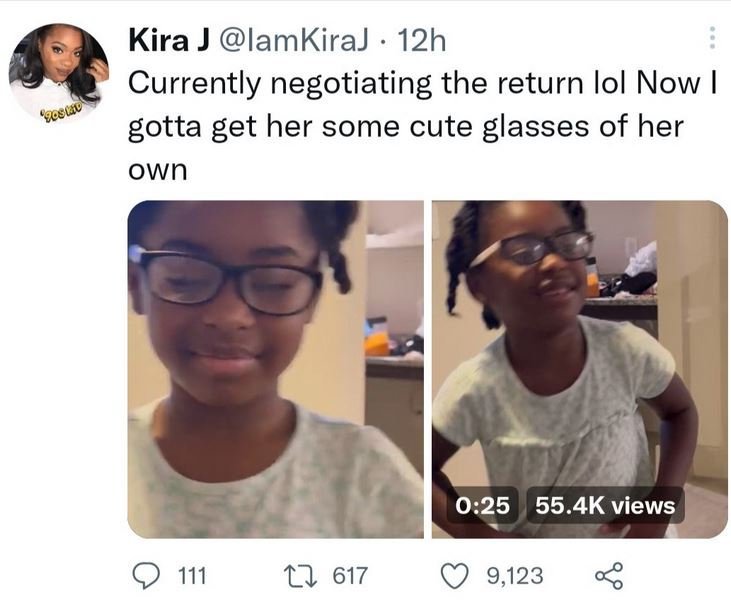Click the 0:25 video duration badge
Screen dimensions: 731x600
[484, 506]
